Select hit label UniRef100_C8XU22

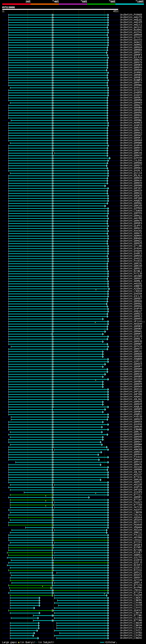[x=131, y=540]
